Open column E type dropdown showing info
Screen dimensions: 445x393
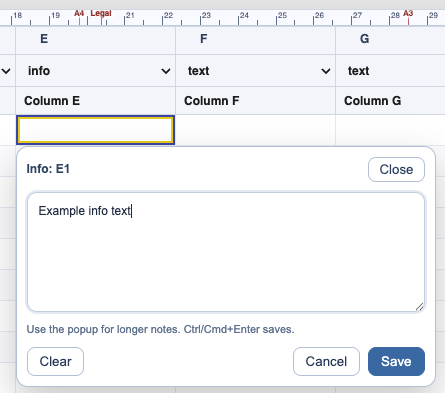point(96,71)
